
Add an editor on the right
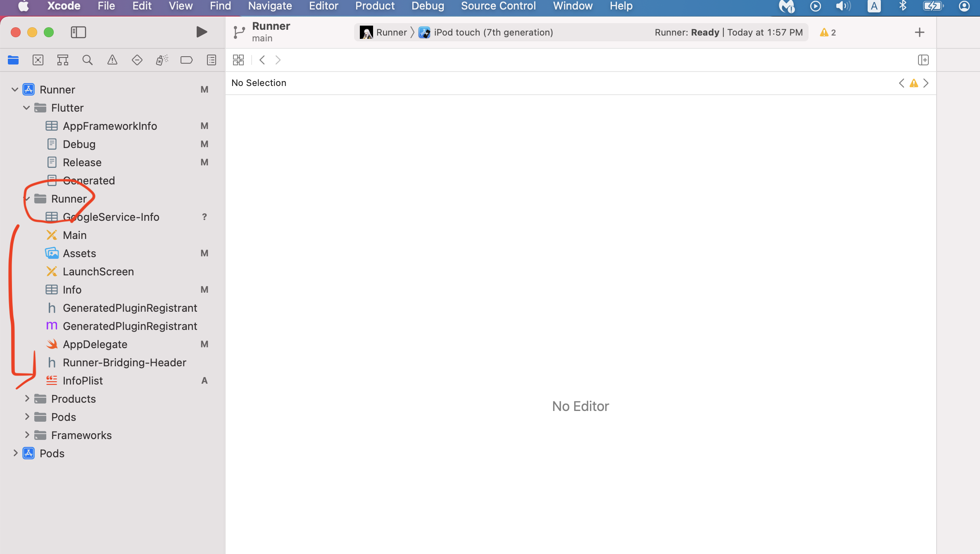923,60
